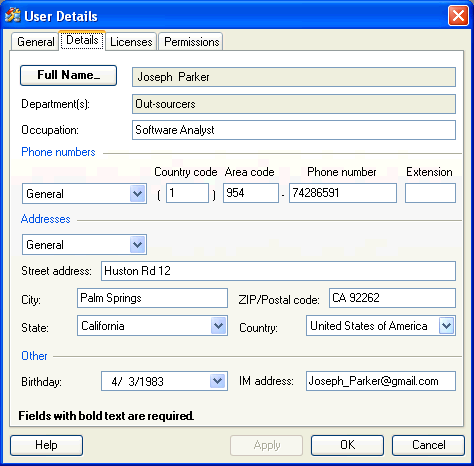Confirm changes with the OK button
This screenshot has width=474, height=466.
347,445
